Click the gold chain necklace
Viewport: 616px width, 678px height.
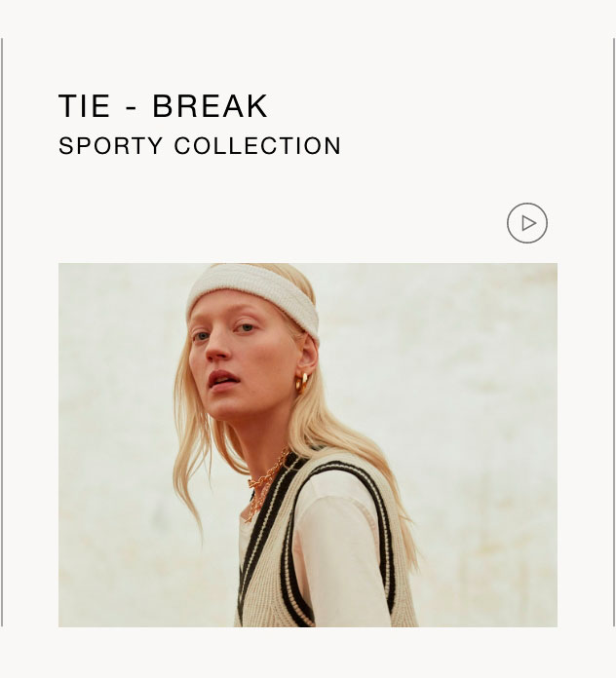click(x=265, y=484)
